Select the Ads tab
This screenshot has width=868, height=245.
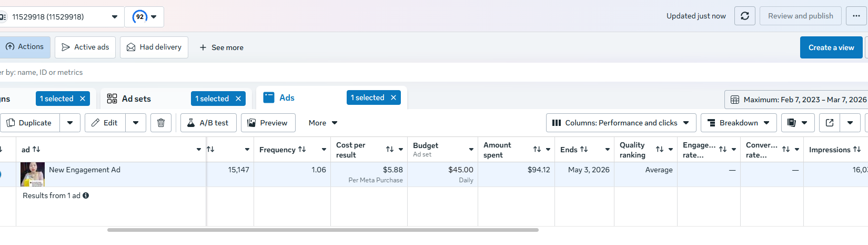pyautogui.click(x=287, y=97)
